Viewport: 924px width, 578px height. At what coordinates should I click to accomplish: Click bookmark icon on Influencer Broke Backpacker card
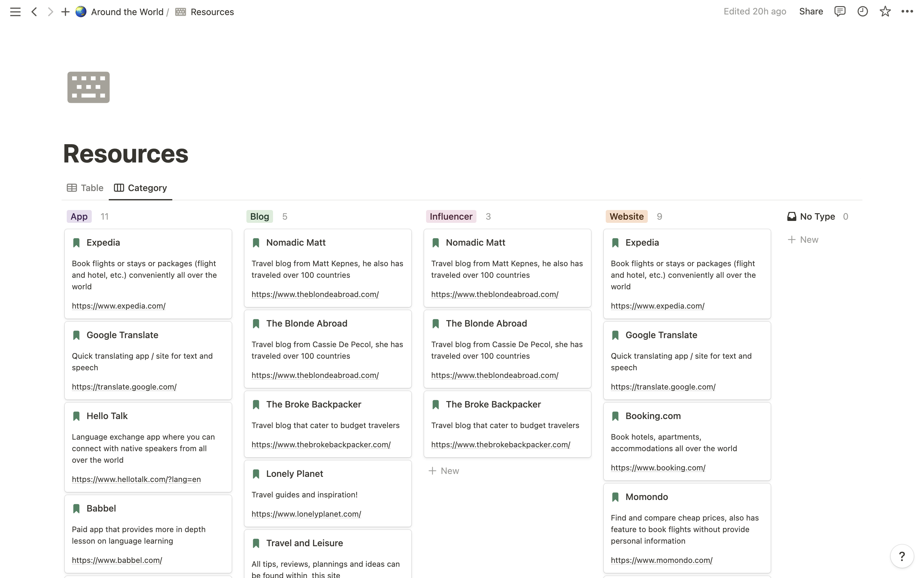click(436, 405)
